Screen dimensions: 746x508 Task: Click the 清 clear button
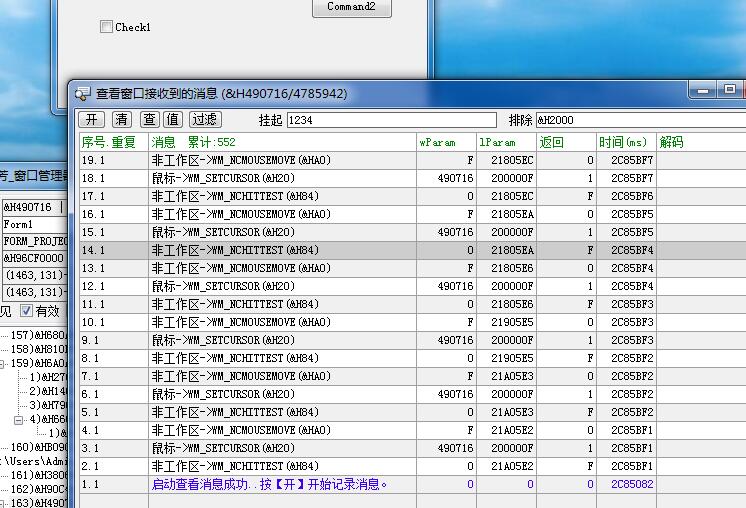pos(122,119)
